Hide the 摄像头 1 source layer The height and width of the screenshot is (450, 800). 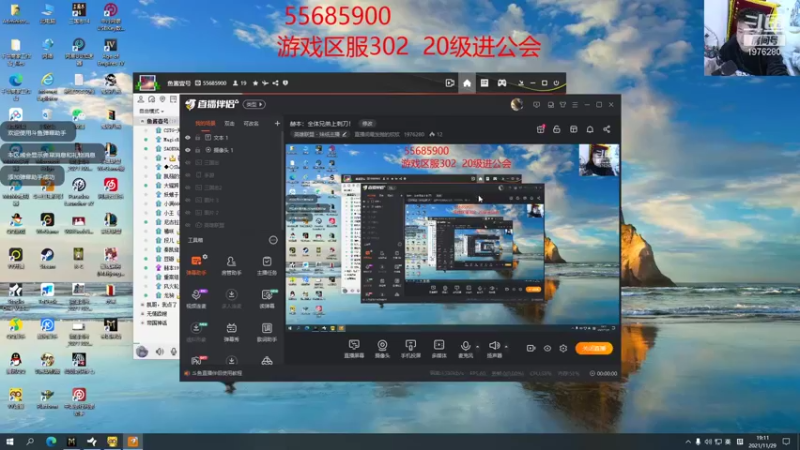click(x=188, y=150)
